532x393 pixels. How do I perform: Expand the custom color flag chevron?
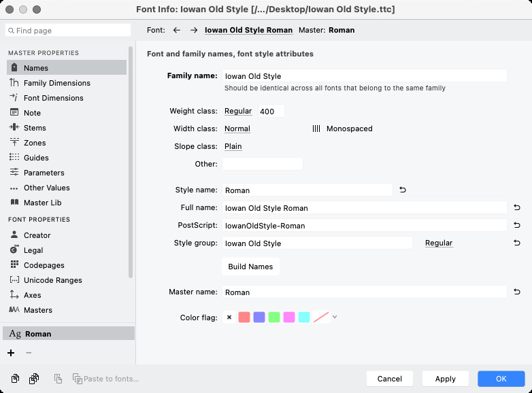pyautogui.click(x=335, y=318)
